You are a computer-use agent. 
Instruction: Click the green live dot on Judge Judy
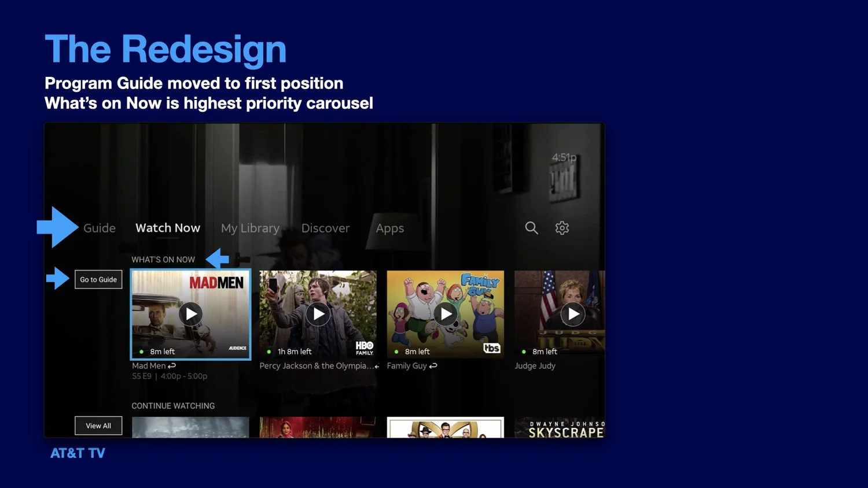524,352
